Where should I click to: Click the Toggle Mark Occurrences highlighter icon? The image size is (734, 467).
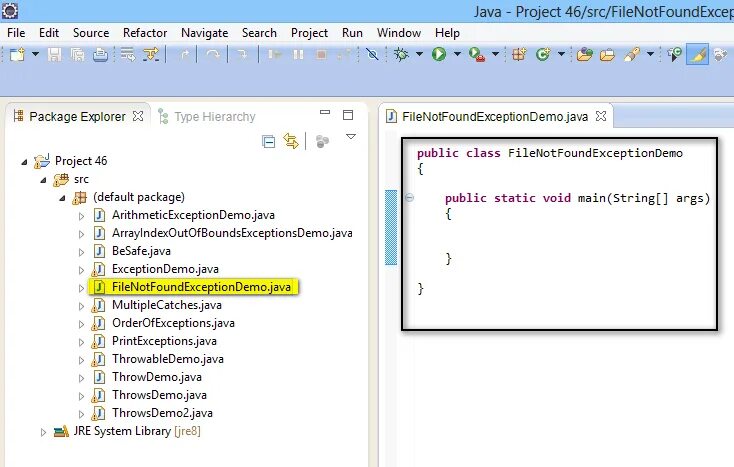point(697,55)
